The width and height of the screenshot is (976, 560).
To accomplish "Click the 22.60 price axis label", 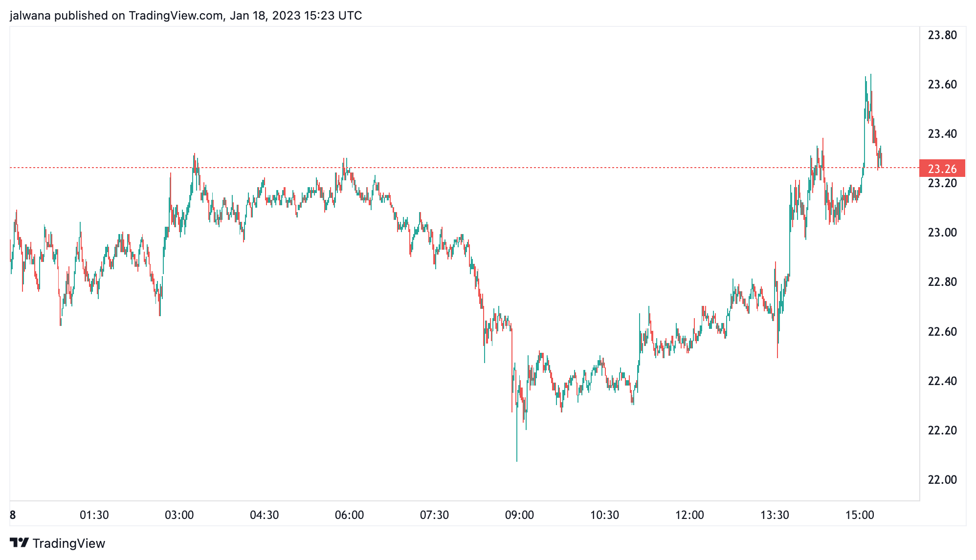I will coord(942,332).
